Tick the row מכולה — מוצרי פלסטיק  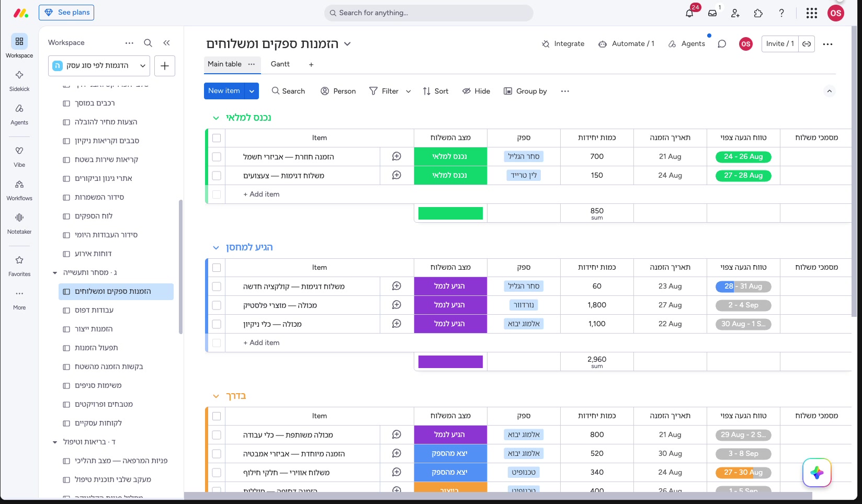(x=217, y=305)
